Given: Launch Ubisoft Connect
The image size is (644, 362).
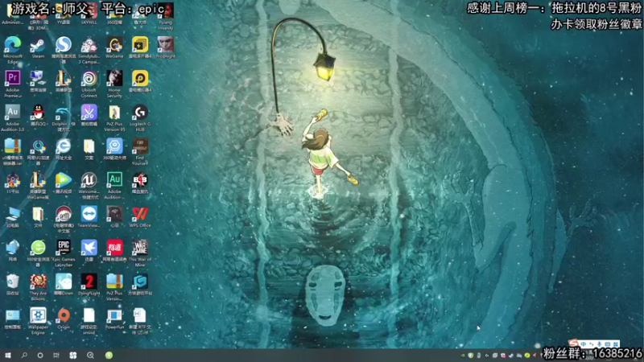Looking at the screenshot, I should tap(89, 78).
